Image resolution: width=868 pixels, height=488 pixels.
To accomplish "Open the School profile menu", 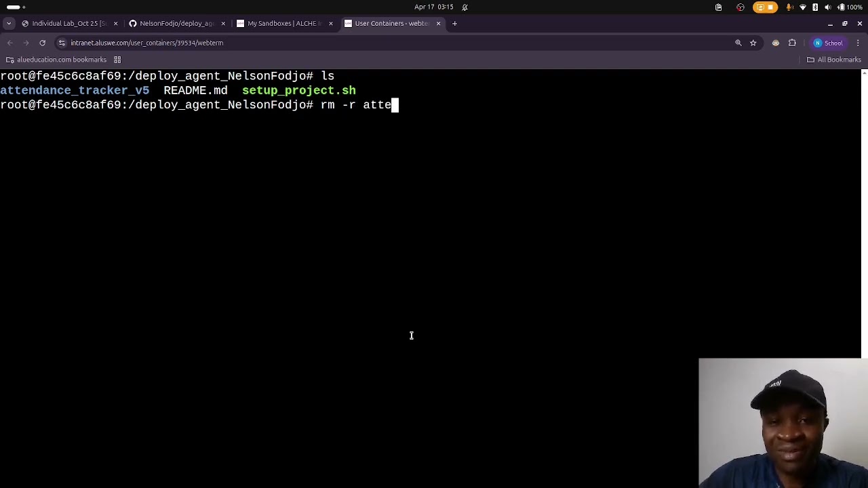I will click(829, 43).
